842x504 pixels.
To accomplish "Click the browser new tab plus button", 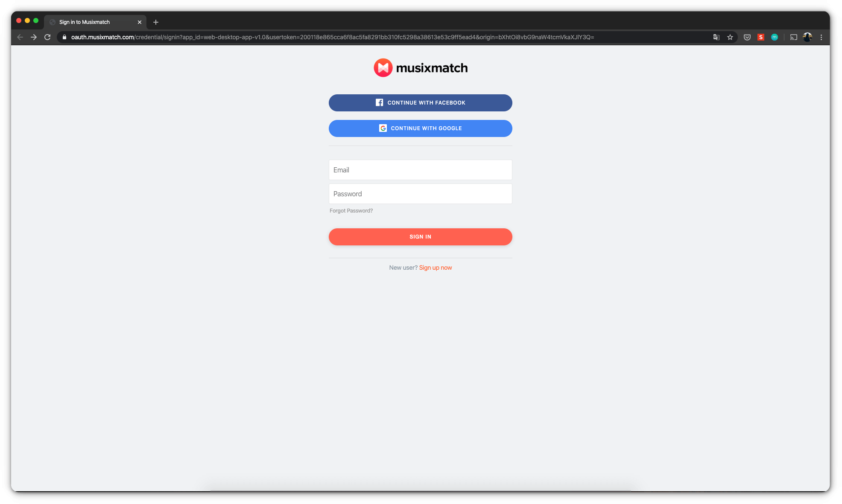I will tap(155, 22).
